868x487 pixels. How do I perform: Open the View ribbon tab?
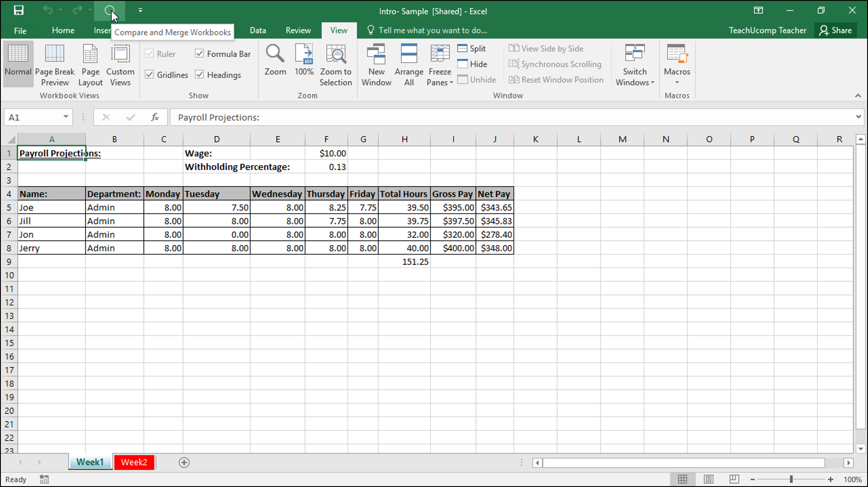338,30
